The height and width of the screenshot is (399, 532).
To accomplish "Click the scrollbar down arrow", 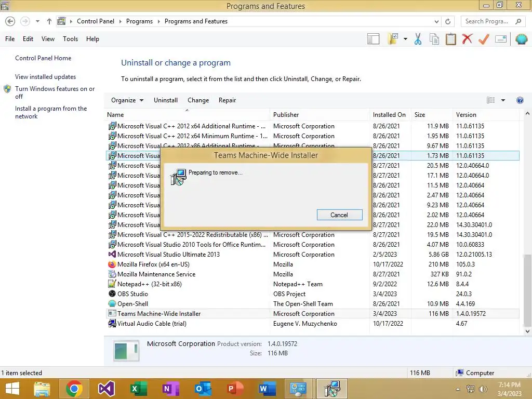I will pos(527,331).
